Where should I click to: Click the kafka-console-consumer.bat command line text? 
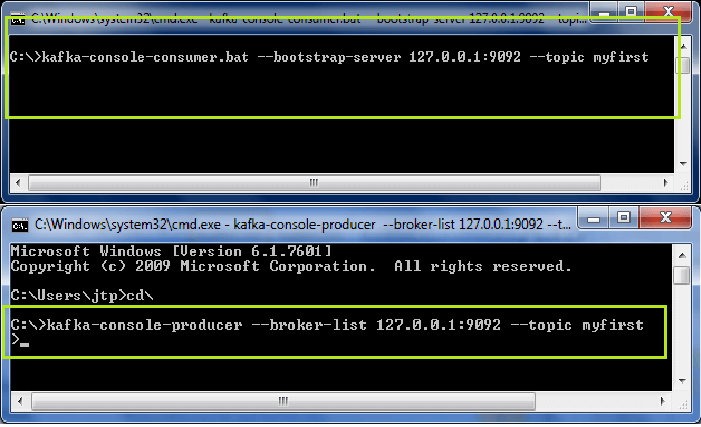tap(328, 57)
